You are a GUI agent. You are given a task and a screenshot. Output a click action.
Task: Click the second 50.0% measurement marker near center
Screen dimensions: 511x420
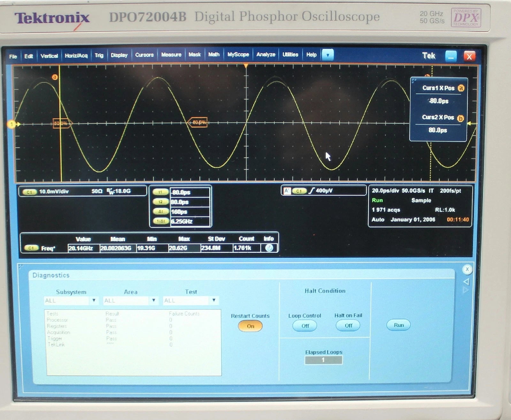tap(198, 122)
